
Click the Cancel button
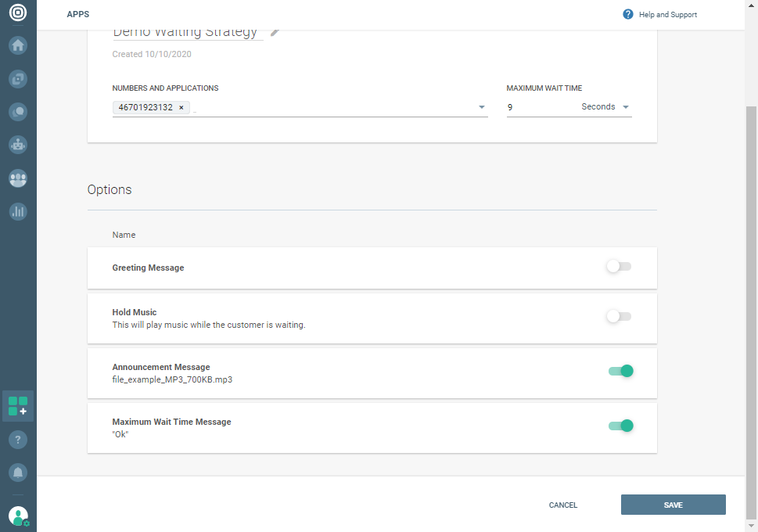[x=563, y=505]
